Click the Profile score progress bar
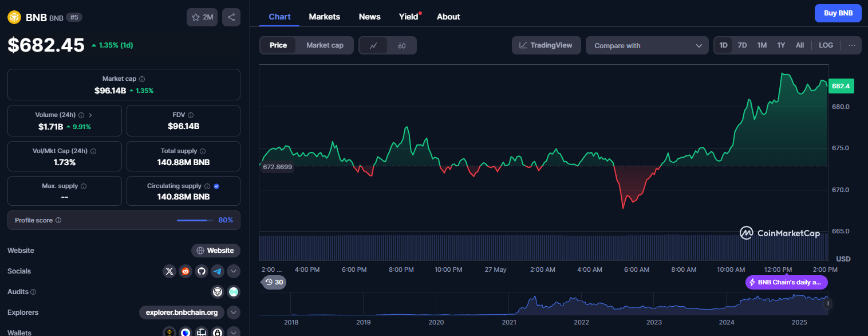The image size is (868, 336). (195, 220)
